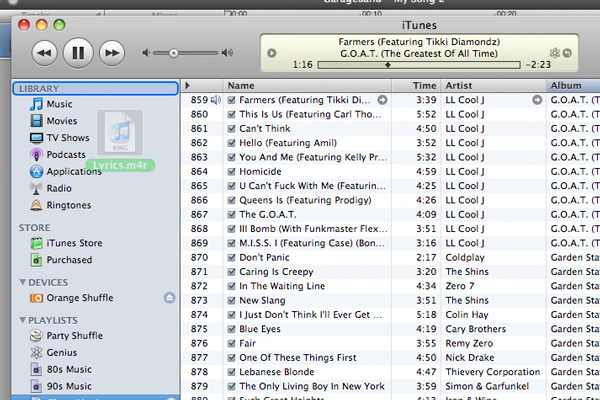Sort by the Name column header

pyautogui.click(x=307, y=85)
